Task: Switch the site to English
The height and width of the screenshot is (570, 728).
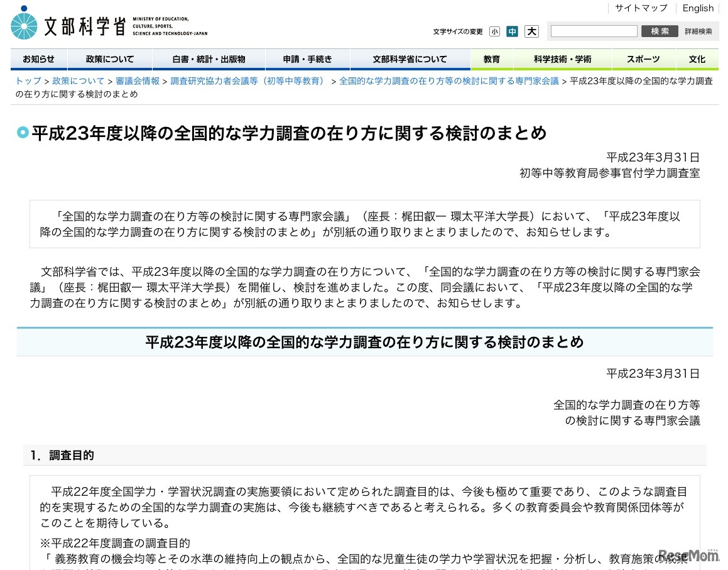Action: pyautogui.click(x=698, y=8)
